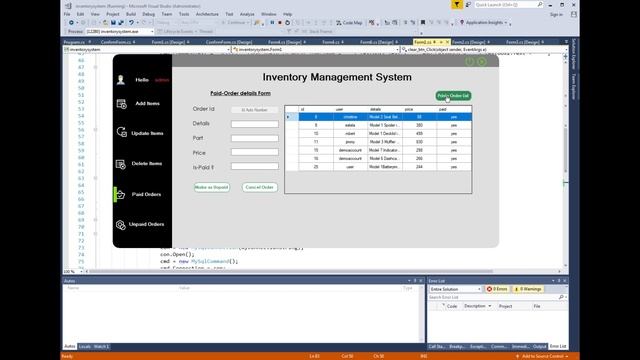
Task: Click the Application Insights toolbar item
Action: coord(484,22)
